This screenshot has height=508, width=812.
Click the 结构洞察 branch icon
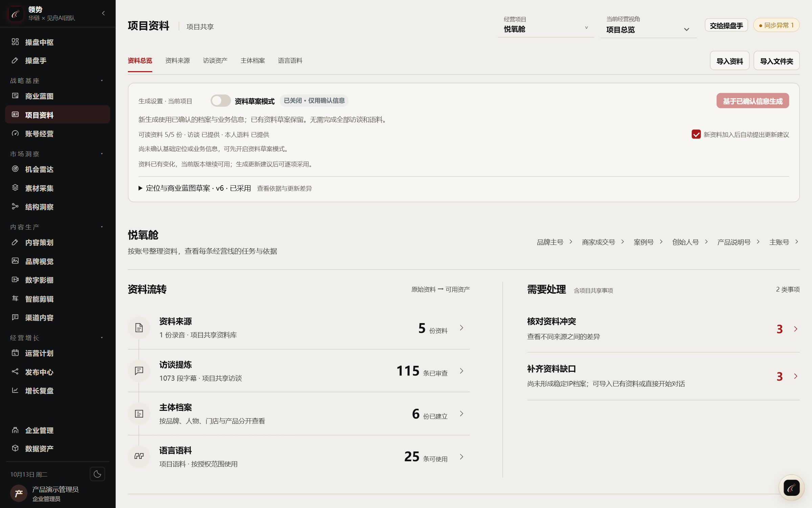tap(15, 207)
